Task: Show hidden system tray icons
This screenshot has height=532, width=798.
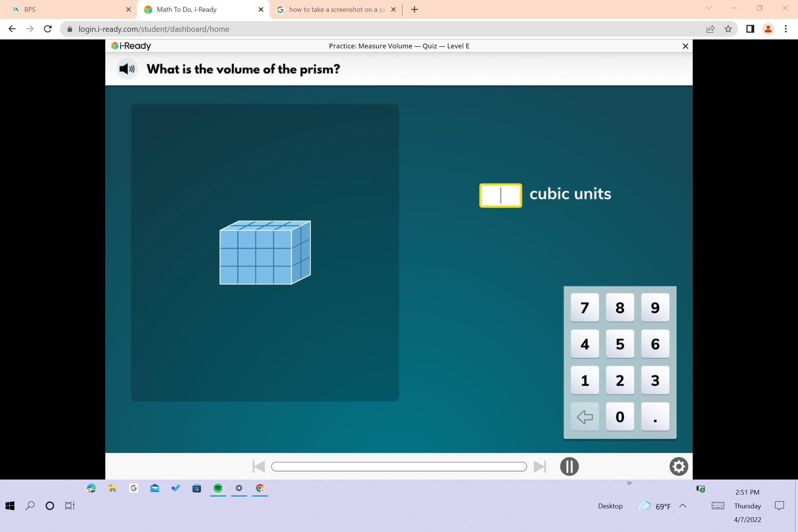Action: 682,506
